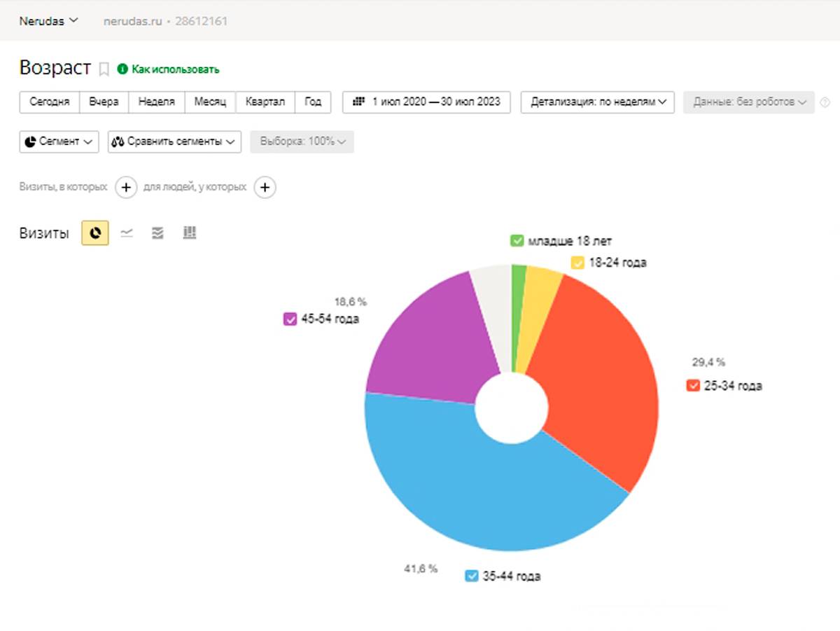Click the help icon beside data filter
This screenshot has height=631, width=840.
(825, 102)
